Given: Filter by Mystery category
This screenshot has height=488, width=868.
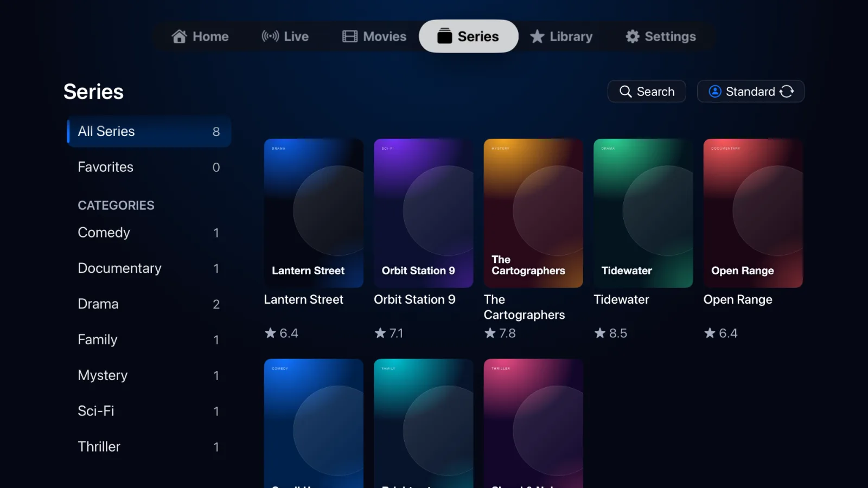Looking at the screenshot, I should pos(149,375).
